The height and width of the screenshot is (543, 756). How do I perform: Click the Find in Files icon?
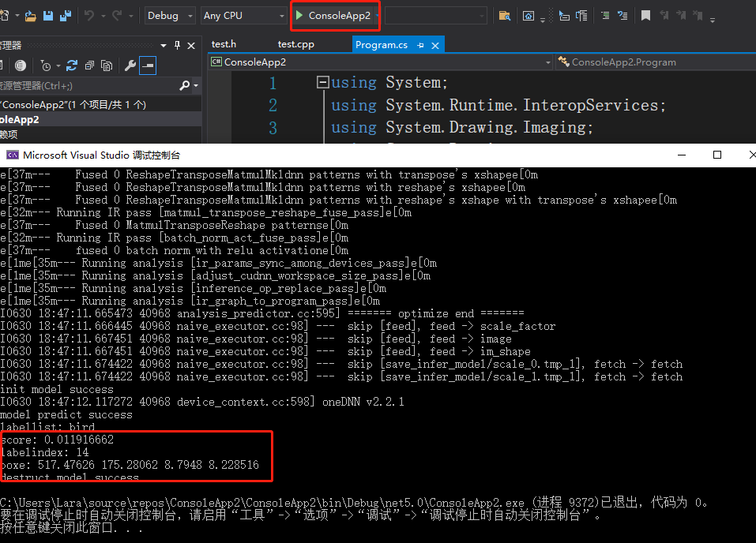tap(504, 16)
